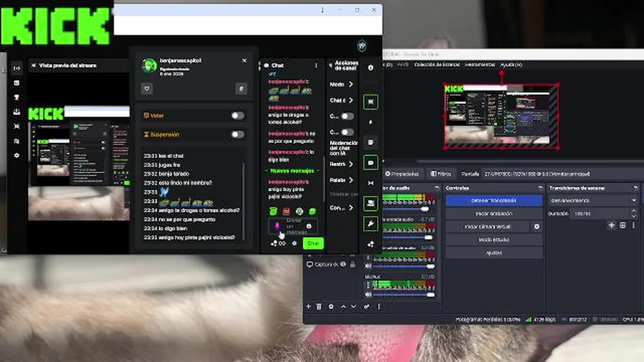Click the red emote in the chat quick-emote row

(286, 212)
